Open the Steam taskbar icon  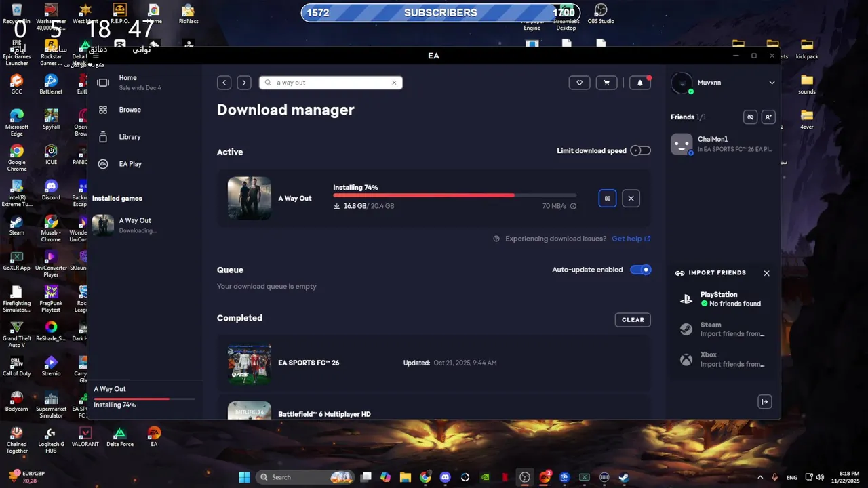coord(623,477)
